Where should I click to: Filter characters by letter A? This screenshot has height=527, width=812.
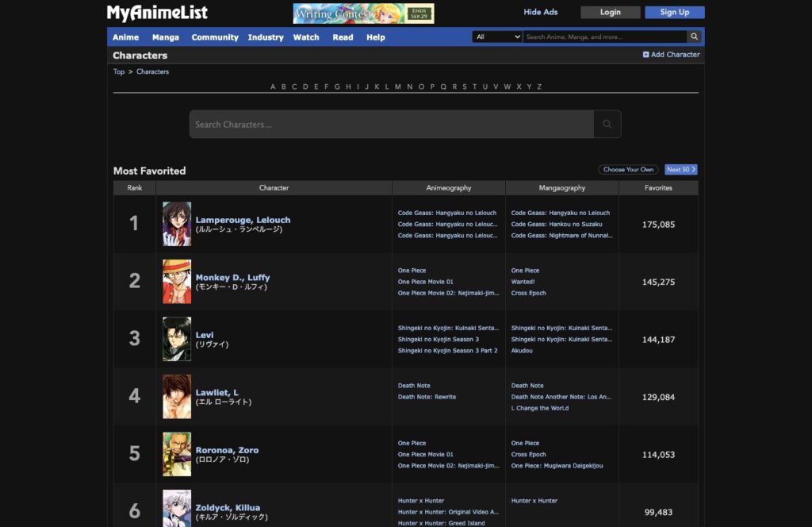[x=273, y=87]
